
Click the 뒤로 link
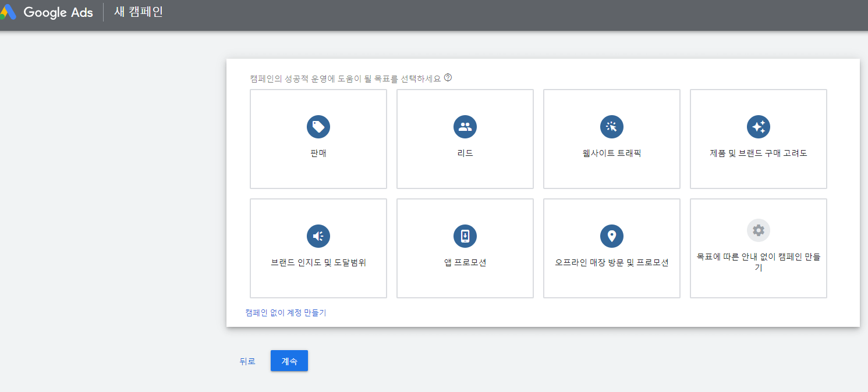[x=247, y=361]
